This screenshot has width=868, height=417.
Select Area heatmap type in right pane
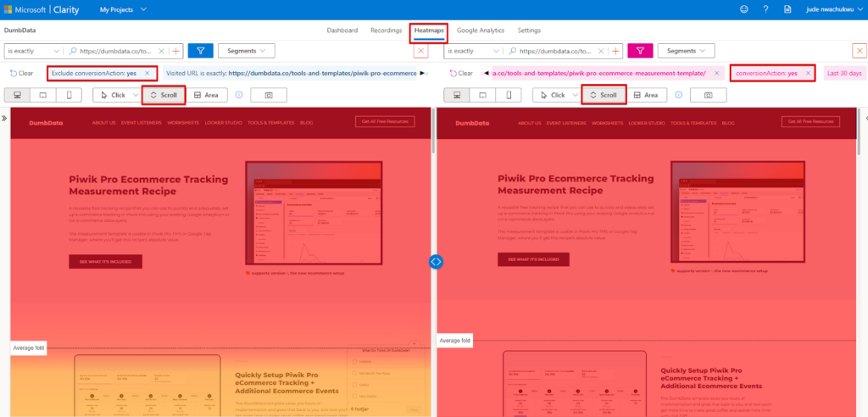click(x=645, y=95)
